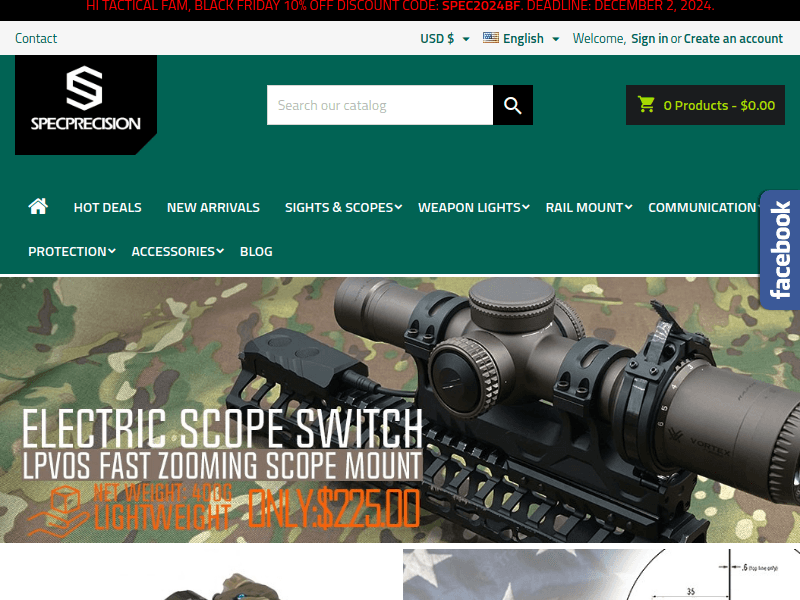The width and height of the screenshot is (800, 600).
Task: Click the American flag icon next to English
Action: pyautogui.click(x=489, y=38)
